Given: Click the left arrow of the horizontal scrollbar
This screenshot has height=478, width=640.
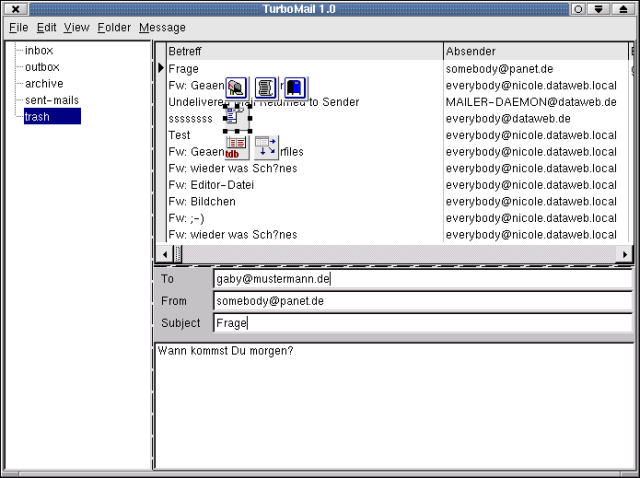Looking at the screenshot, I should point(164,255).
